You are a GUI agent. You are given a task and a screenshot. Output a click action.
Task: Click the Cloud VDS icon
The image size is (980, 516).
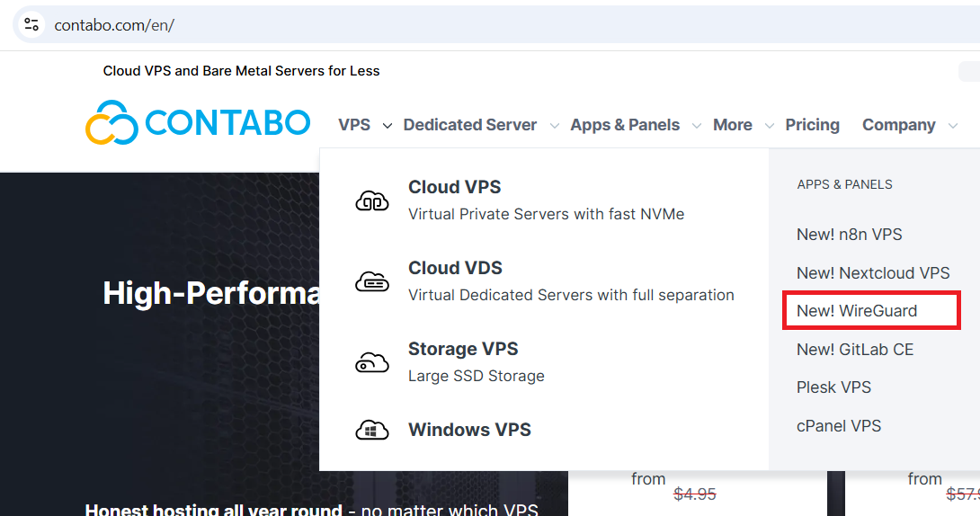372,281
